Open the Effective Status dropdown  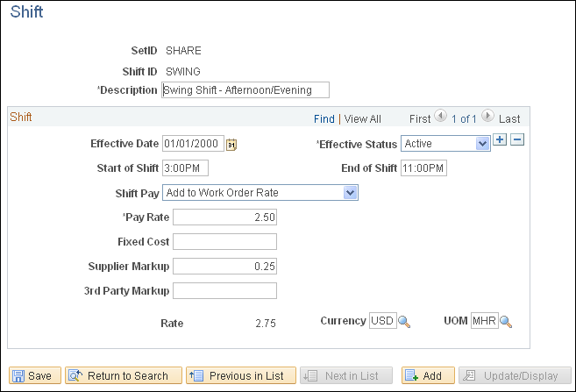(445, 144)
